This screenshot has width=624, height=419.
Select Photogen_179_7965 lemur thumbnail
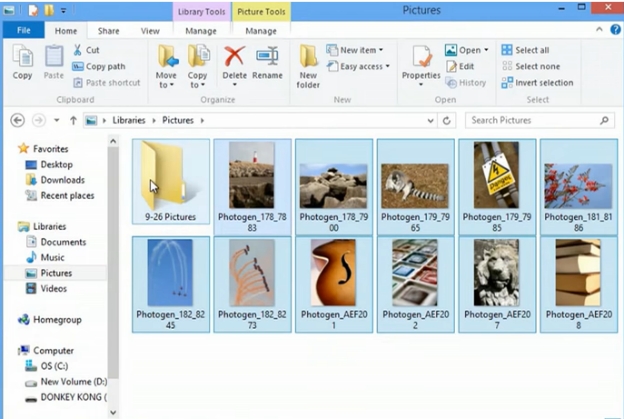[x=415, y=186]
